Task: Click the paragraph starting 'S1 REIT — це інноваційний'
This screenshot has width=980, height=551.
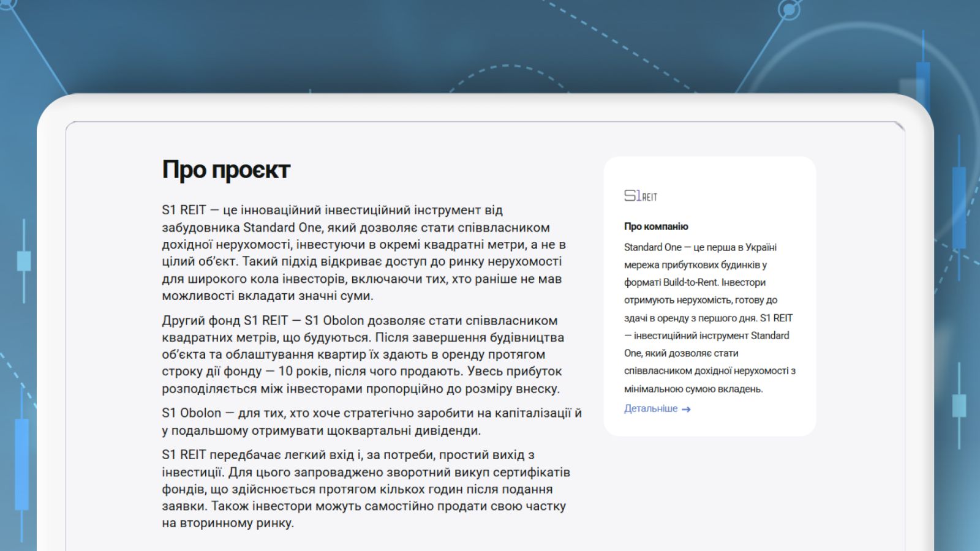Action: coord(364,253)
